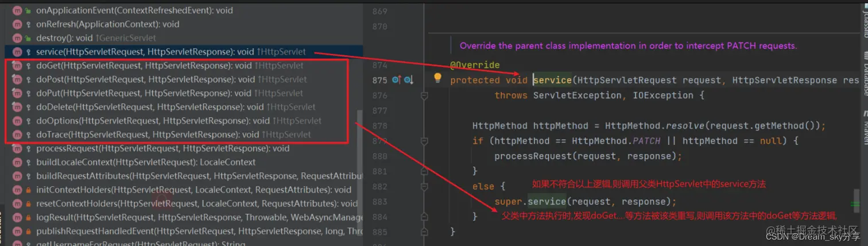Screen dimensions: 868x246
Task: Click the method icon beside onRefresh
Action: (x=17, y=24)
